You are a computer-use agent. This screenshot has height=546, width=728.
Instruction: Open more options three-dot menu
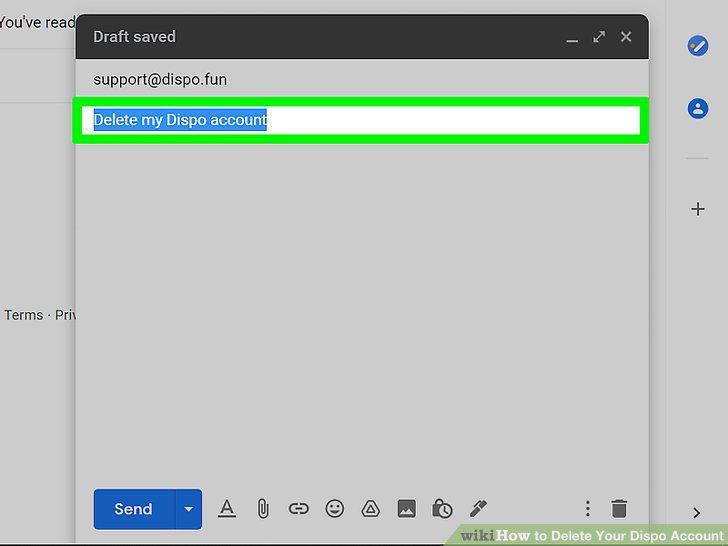pos(588,509)
